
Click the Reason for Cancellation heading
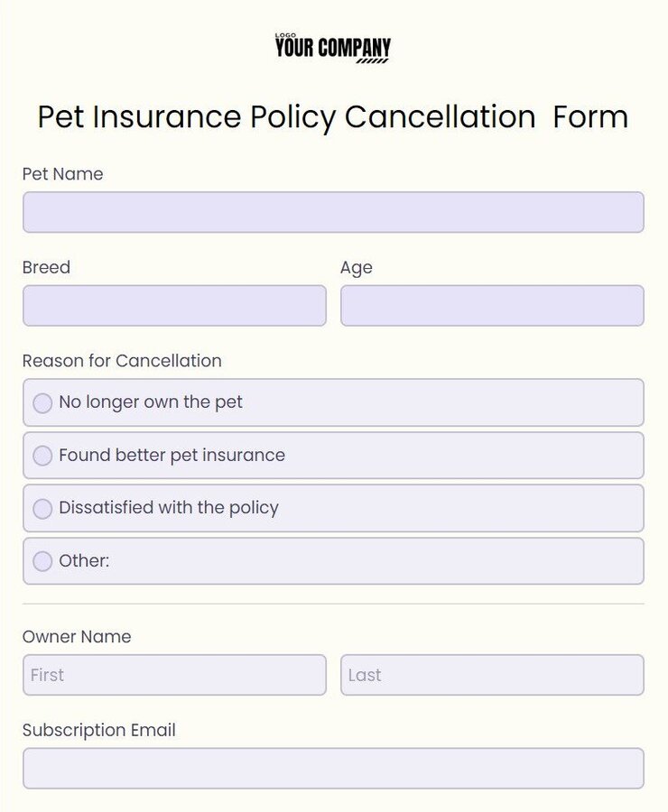pos(121,361)
